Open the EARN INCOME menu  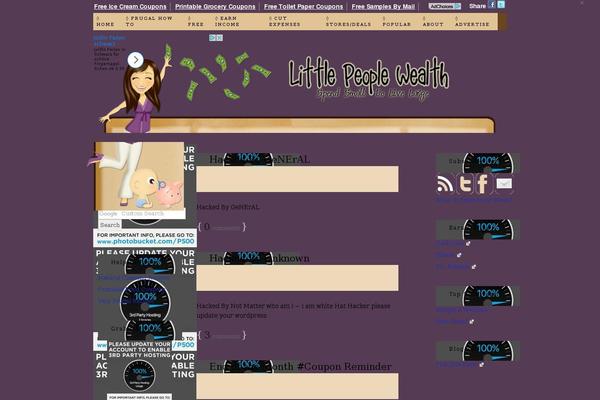click(227, 21)
